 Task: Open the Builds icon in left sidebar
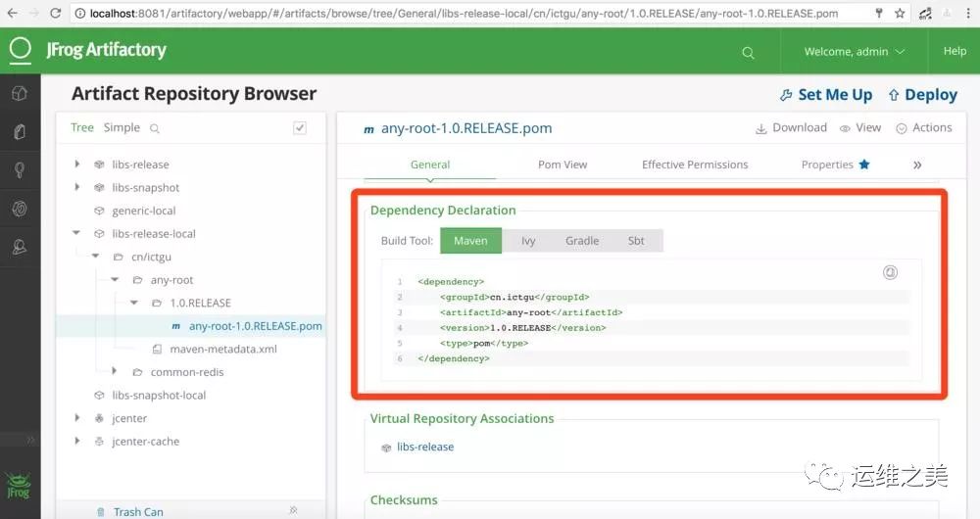click(20, 132)
